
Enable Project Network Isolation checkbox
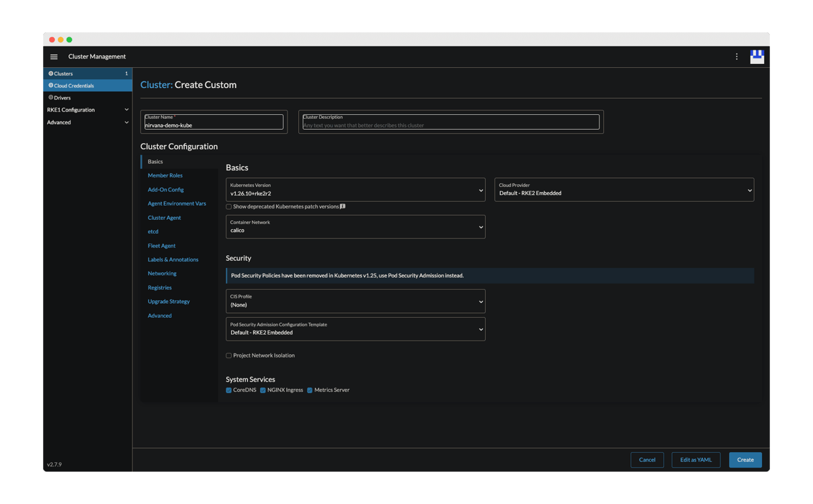pyautogui.click(x=228, y=355)
